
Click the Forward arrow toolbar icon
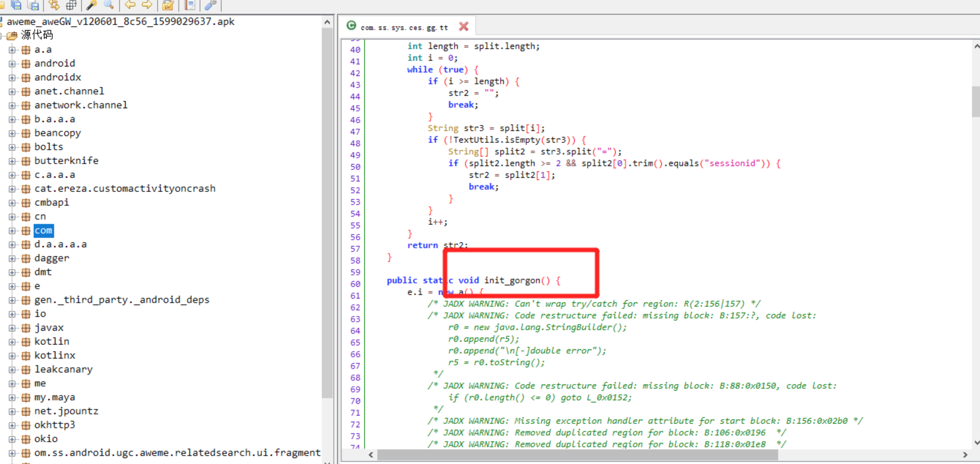147,4
